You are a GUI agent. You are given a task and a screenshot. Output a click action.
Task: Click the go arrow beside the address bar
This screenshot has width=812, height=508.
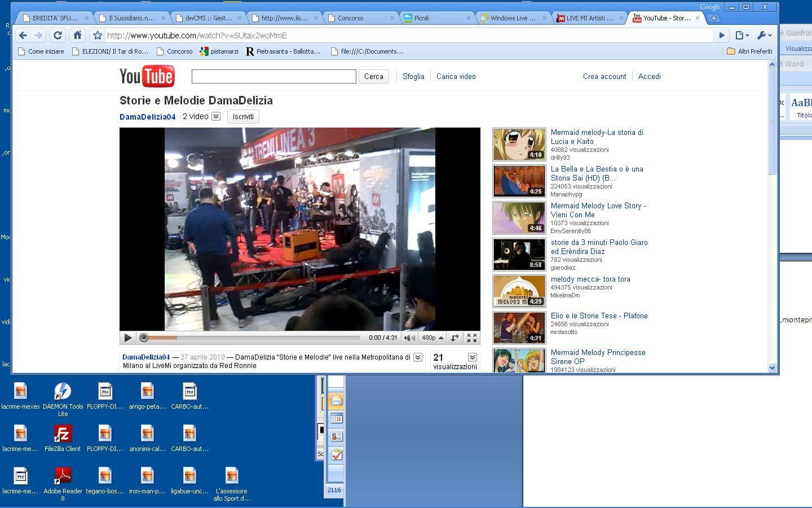(722, 35)
